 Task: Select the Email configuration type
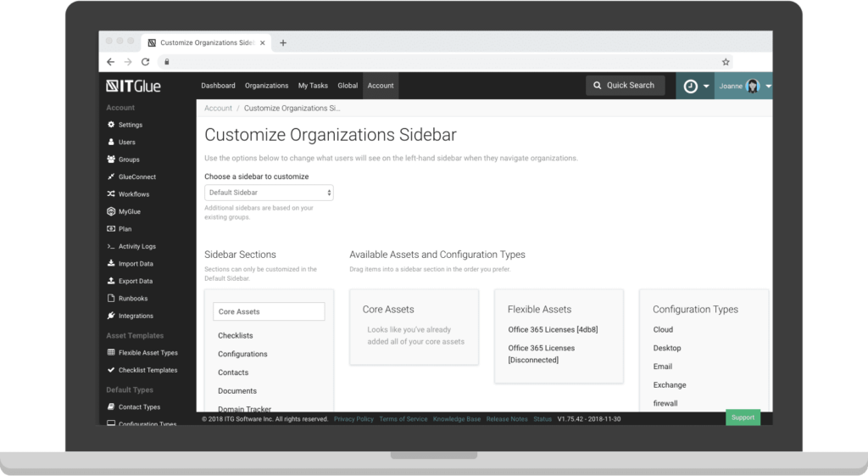click(x=663, y=367)
